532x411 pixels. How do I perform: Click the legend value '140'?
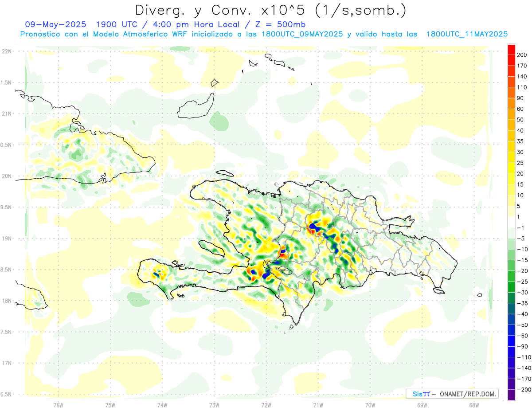coord(522,76)
